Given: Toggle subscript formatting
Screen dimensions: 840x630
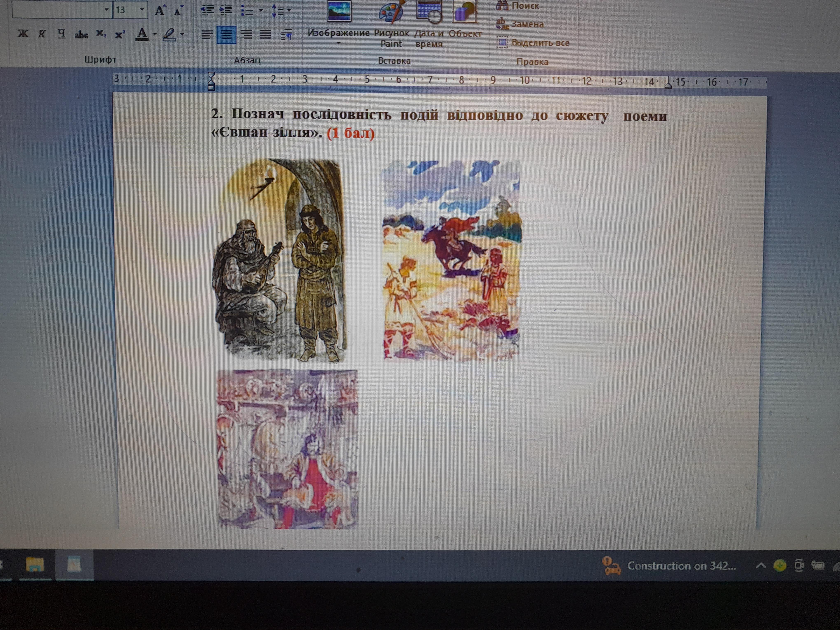Looking at the screenshot, I should click(x=101, y=34).
